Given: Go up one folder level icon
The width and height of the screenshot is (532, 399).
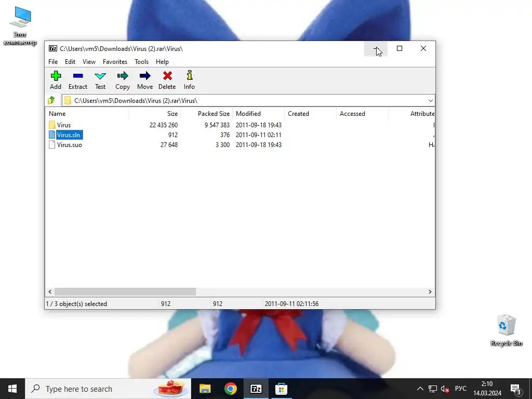Looking at the screenshot, I should coord(51,100).
